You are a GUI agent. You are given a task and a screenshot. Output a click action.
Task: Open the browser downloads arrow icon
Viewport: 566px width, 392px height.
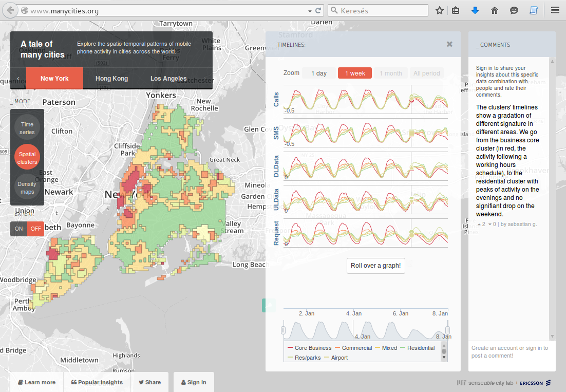475,10
